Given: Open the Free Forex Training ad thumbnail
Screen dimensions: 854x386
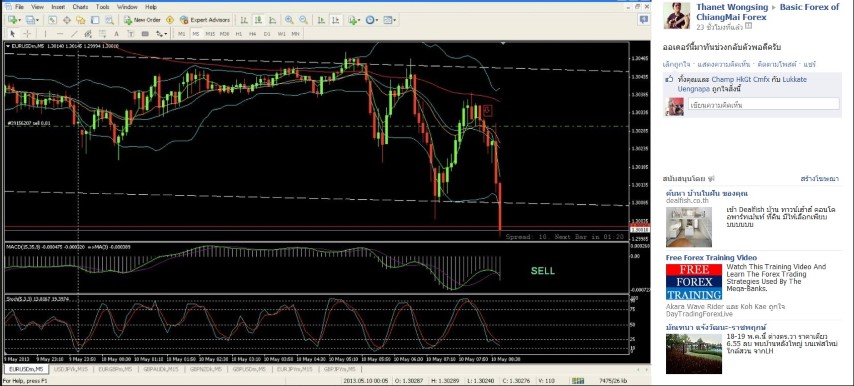Looking at the screenshot, I should coord(693,281).
